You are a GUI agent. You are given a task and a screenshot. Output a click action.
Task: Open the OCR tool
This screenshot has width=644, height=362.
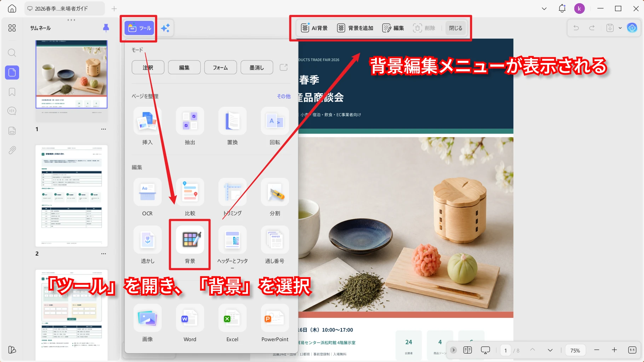coord(148,197)
